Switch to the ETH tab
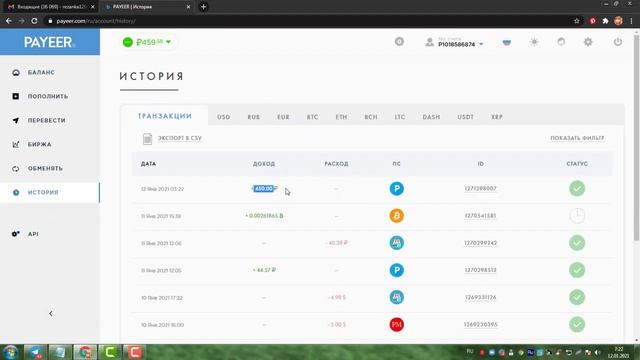The image size is (640, 360). (341, 117)
